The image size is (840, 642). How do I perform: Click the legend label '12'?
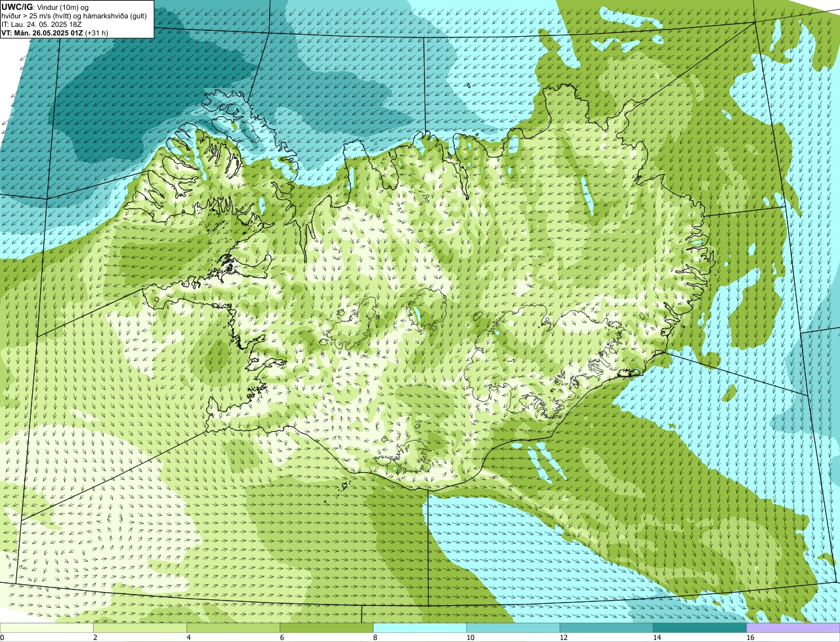(x=564, y=637)
